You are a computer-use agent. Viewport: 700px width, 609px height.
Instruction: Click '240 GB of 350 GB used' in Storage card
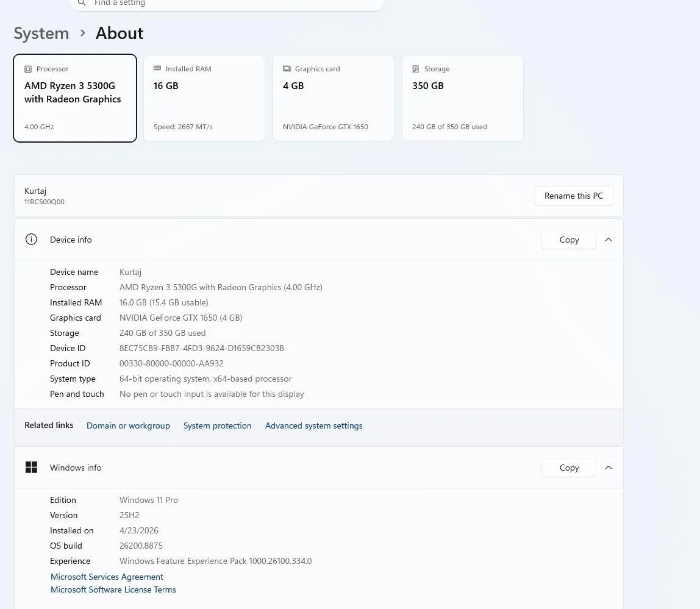click(x=449, y=127)
